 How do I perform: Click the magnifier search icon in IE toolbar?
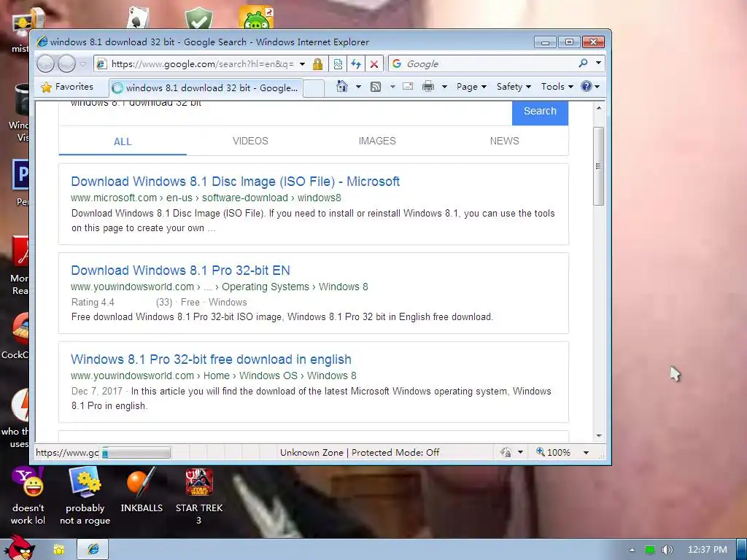point(583,63)
